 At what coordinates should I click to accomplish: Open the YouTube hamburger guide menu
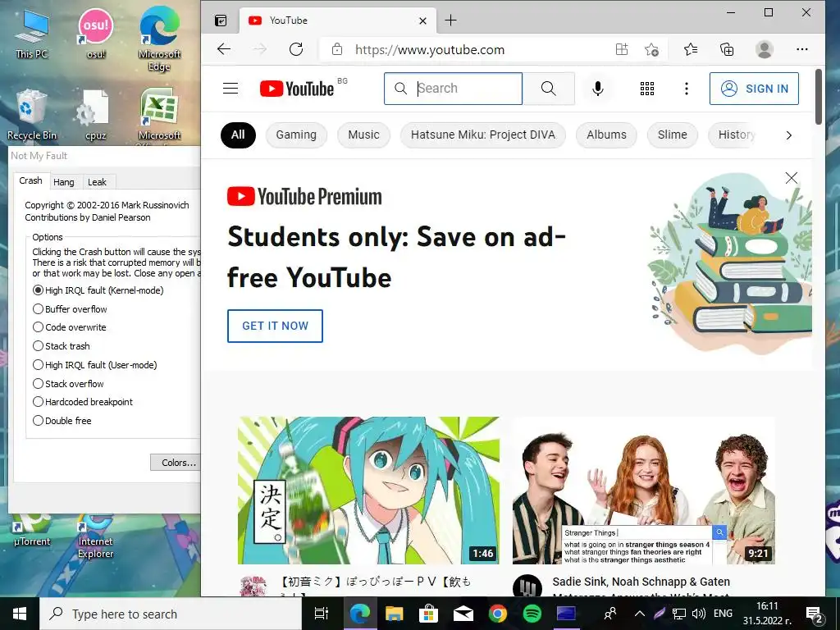pyautogui.click(x=231, y=89)
